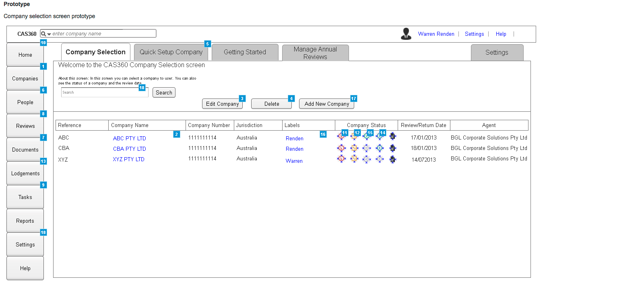Screen dimensions: 644x281
Task: Click the grey checkmark icon in XYZ row
Action: [x=367, y=159]
